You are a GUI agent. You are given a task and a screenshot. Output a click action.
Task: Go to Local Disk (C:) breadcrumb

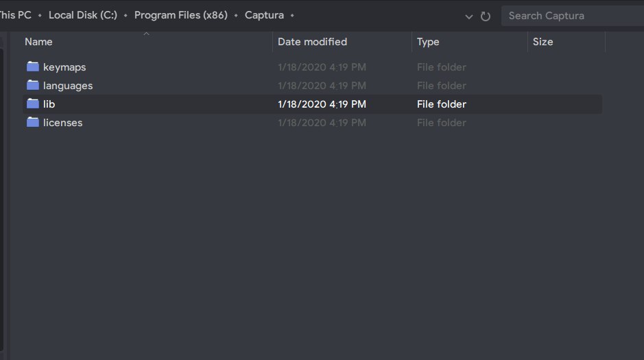83,15
